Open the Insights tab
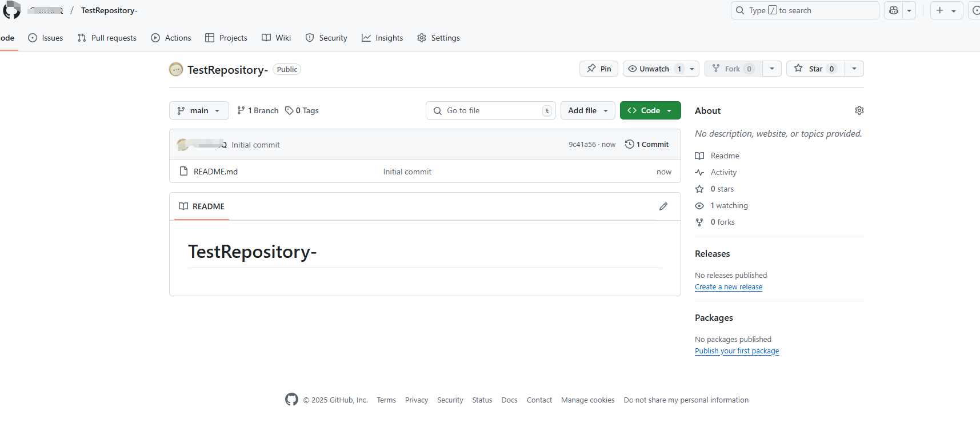The height and width of the screenshot is (442, 980). tap(382, 38)
